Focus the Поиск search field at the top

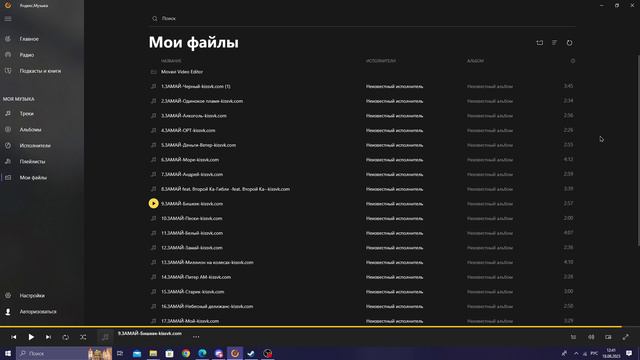(x=362, y=18)
